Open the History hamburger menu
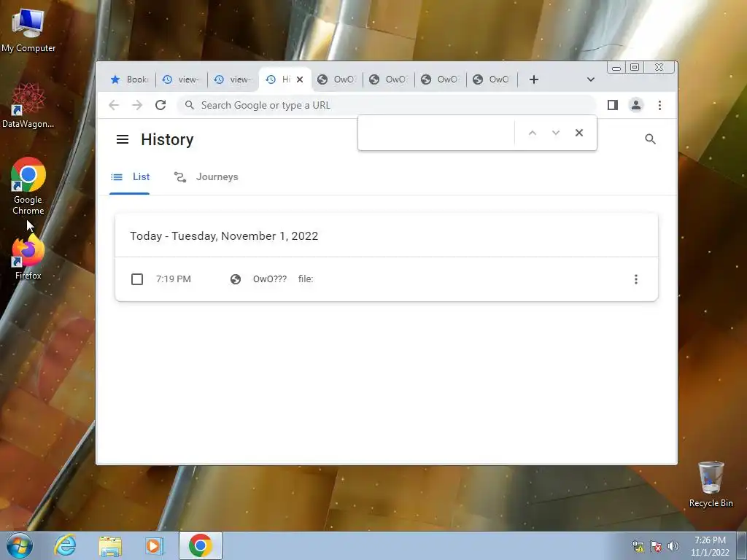The image size is (747, 560). point(123,139)
